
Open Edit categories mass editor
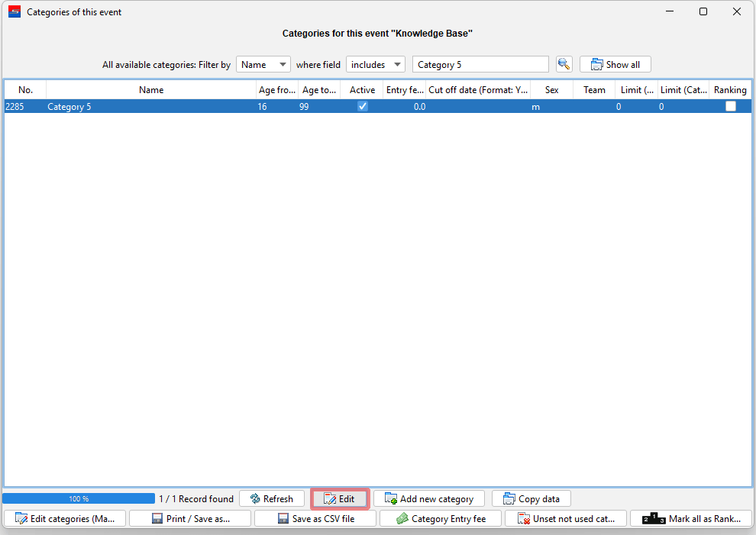coord(65,518)
